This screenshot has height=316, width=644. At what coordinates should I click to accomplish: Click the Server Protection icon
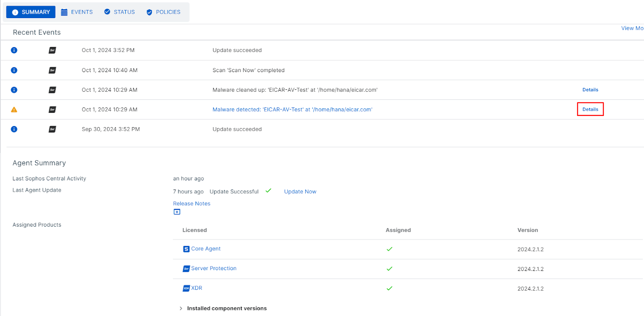pyautogui.click(x=186, y=269)
